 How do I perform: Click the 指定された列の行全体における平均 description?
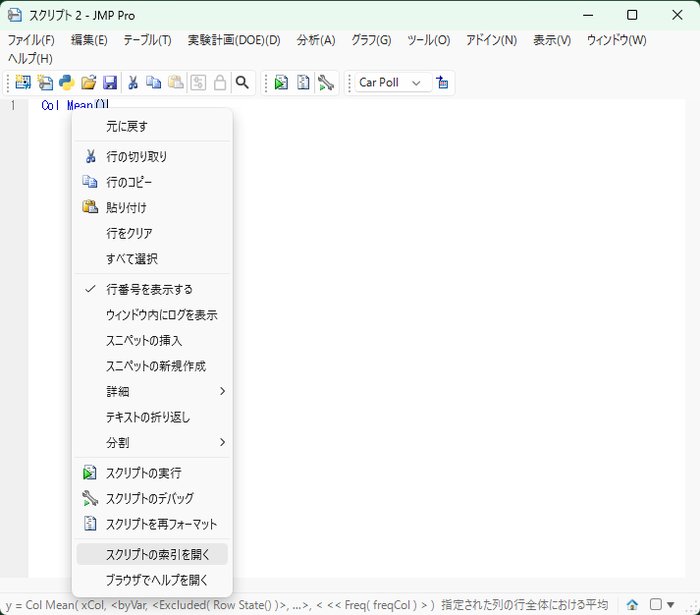tap(524, 605)
